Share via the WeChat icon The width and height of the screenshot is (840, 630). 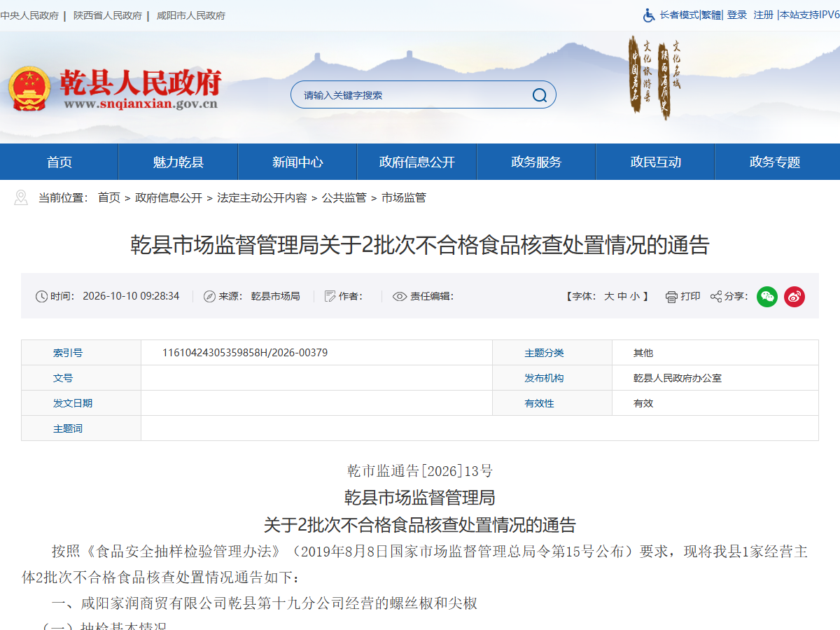coord(767,297)
